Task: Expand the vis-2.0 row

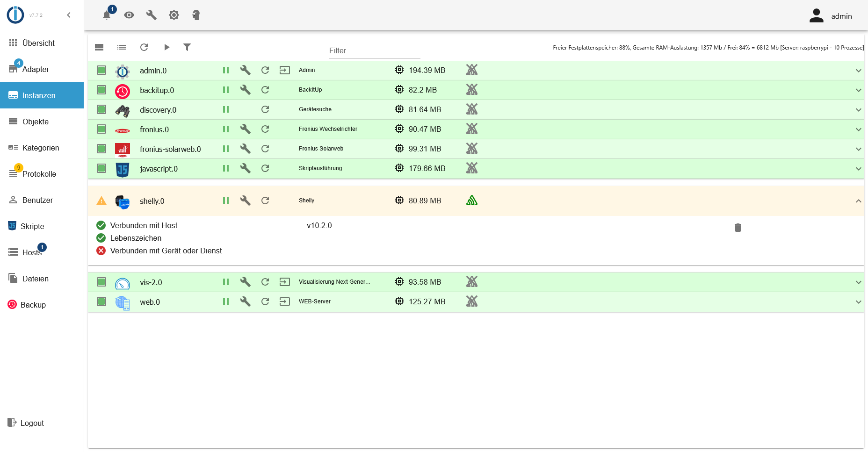Action: pos(859,282)
